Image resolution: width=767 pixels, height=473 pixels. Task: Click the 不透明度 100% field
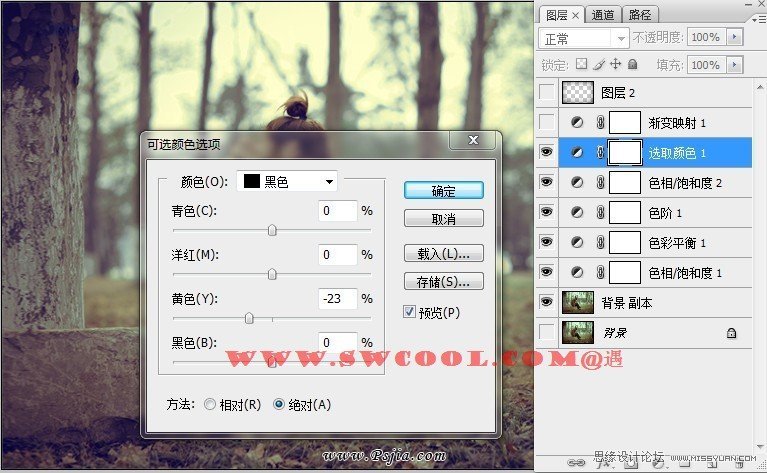coord(706,37)
